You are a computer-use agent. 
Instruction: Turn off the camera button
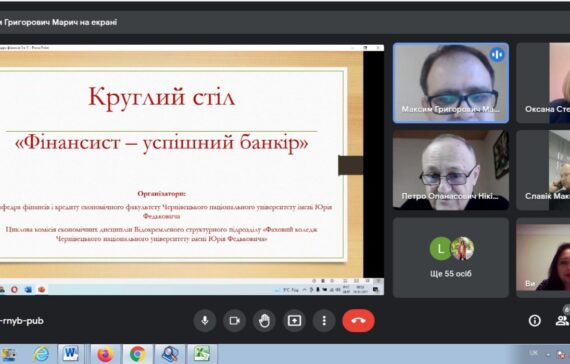point(234,320)
